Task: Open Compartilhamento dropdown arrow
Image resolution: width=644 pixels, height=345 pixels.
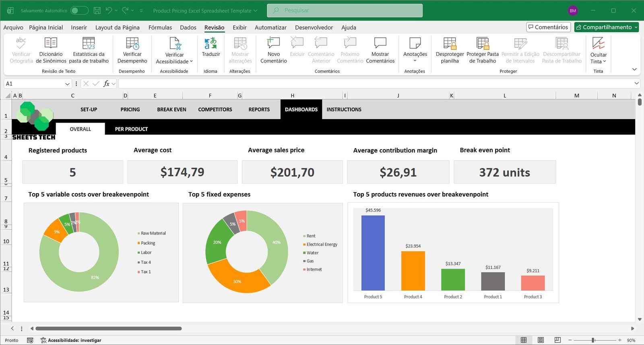Action: [x=636, y=27]
